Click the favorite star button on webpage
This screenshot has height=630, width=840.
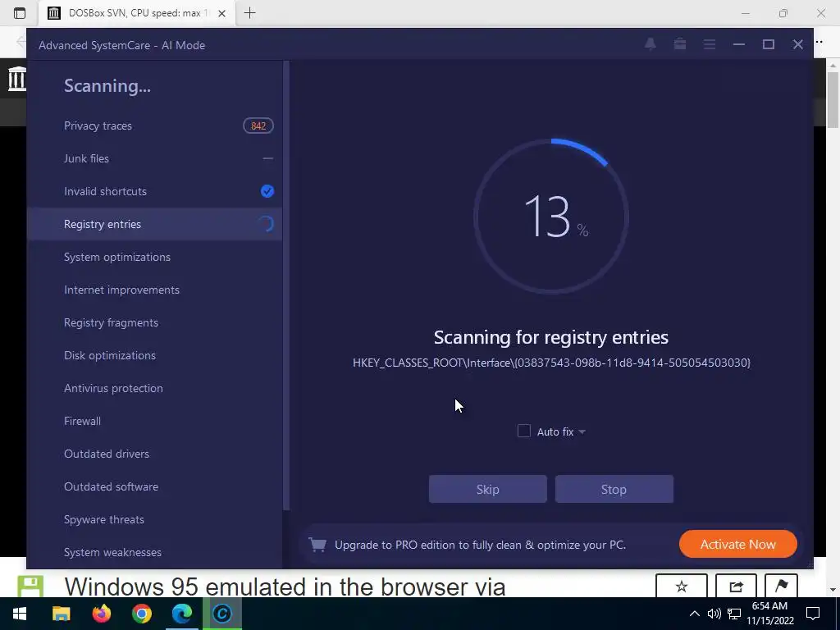click(x=682, y=587)
